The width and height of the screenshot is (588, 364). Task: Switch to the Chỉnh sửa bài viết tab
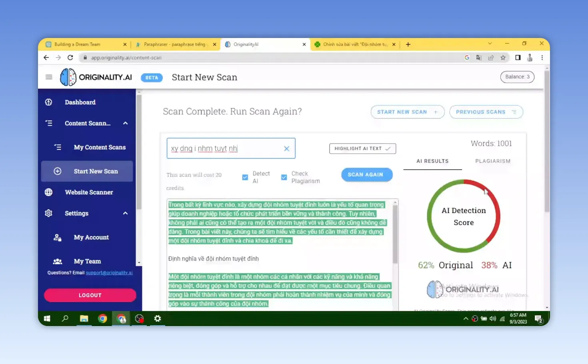pos(354,44)
